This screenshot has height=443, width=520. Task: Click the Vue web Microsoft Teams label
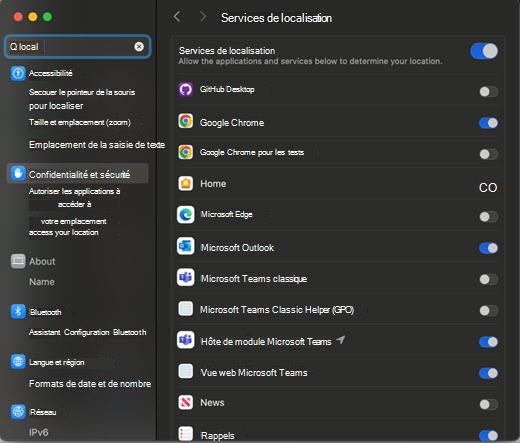click(x=254, y=373)
